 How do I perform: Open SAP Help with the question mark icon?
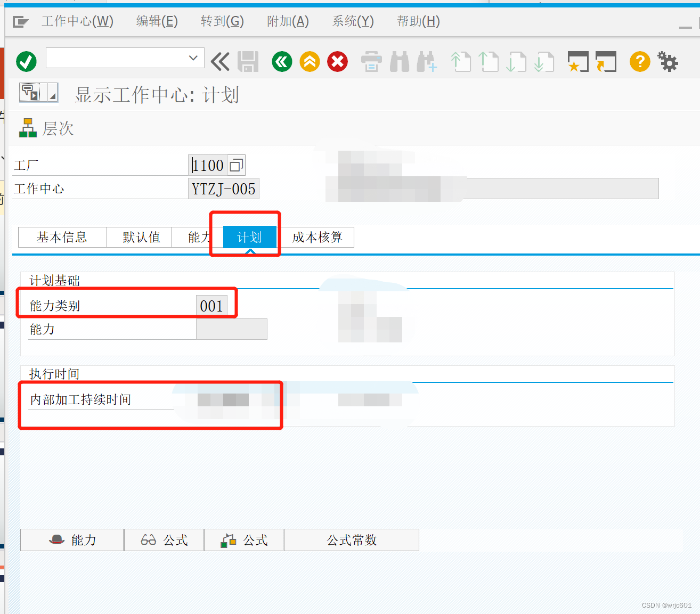pos(639,61)
